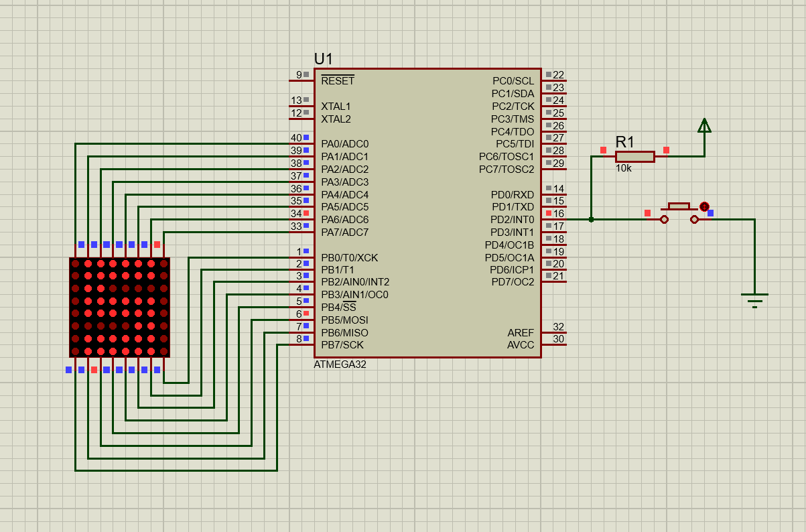This screenshot has width=806, height=532.
Task: Click the PD5/OC1A pin label
Action: [x=510, y=257]
